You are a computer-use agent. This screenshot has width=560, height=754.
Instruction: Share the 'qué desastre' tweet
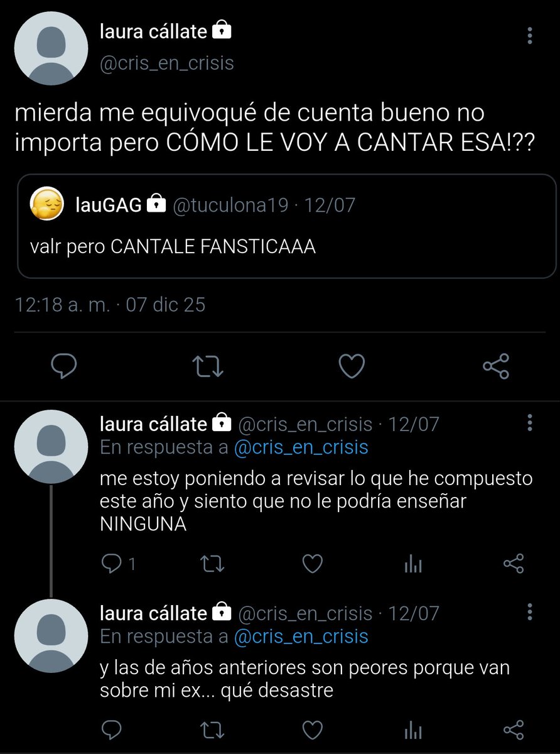pos(514,729)
